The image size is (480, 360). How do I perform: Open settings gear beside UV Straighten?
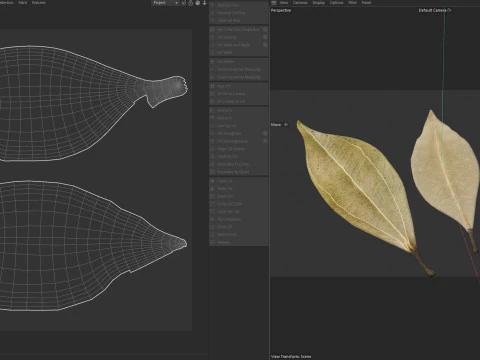click(265, 133)
